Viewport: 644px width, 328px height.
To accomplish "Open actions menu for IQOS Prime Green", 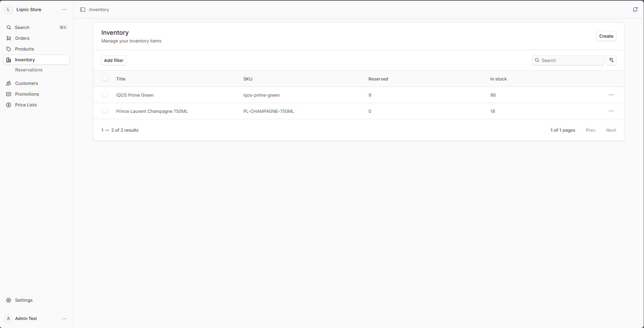I will click(x=611, y=95).
